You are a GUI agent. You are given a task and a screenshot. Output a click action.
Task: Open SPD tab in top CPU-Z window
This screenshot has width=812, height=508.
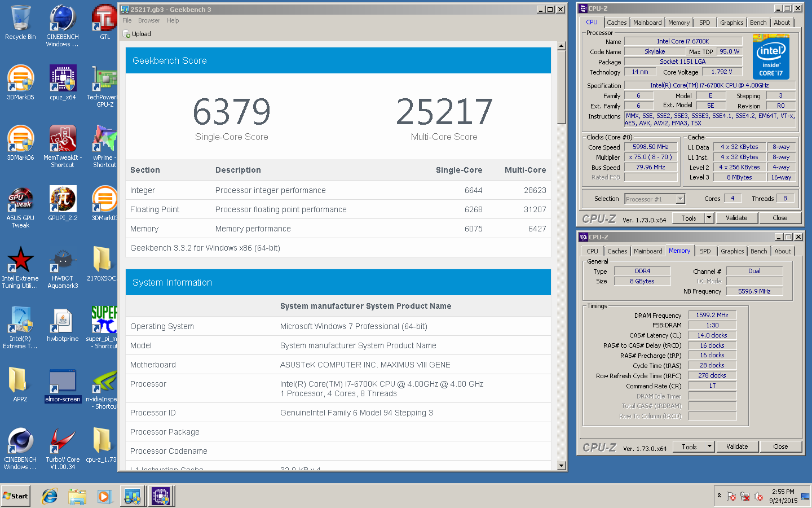tap(705, 23)
